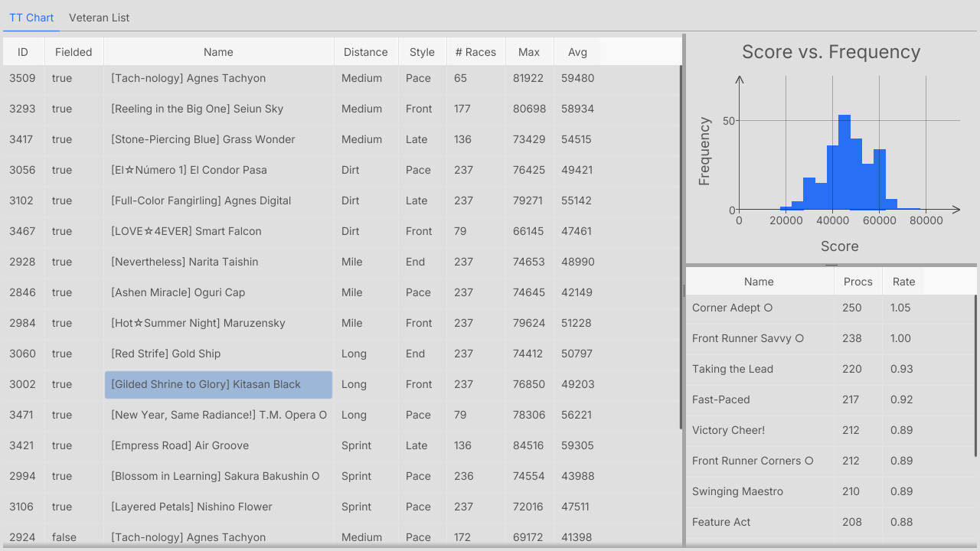The width and height of the screenshot is (980, 551).
Task: Click the Oguri Cap name cell
Action: pyautogui.click(x=219, y=292)
